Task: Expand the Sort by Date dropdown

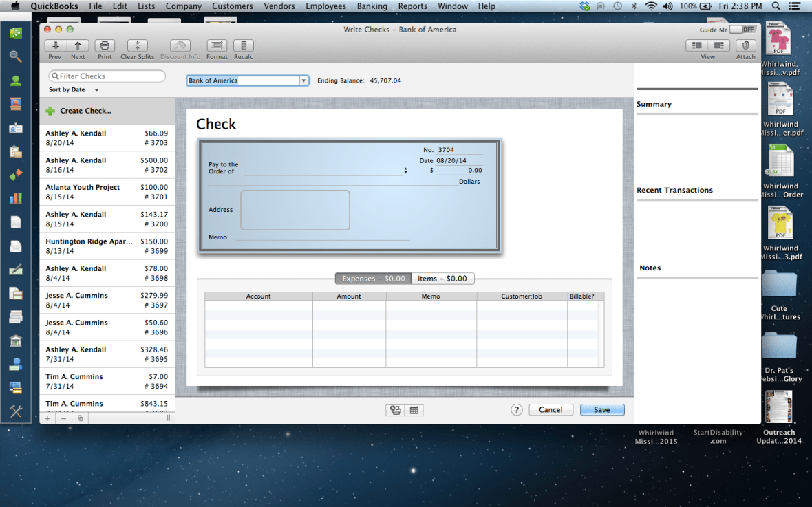Action: click(x=95, y=89)
